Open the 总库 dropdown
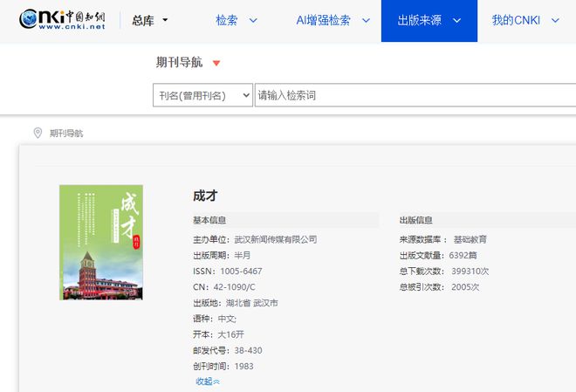This screenshot has width=576, height=392. tap(150, 20)
